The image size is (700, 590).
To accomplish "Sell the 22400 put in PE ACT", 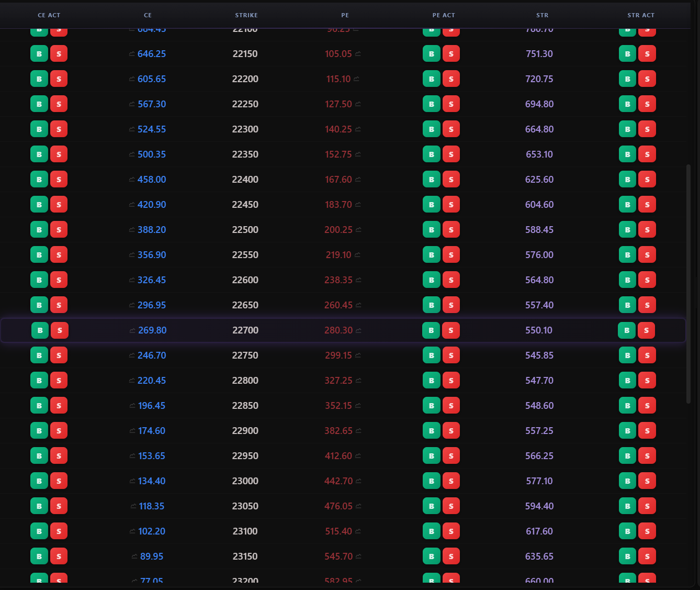I will pos(451,180).
